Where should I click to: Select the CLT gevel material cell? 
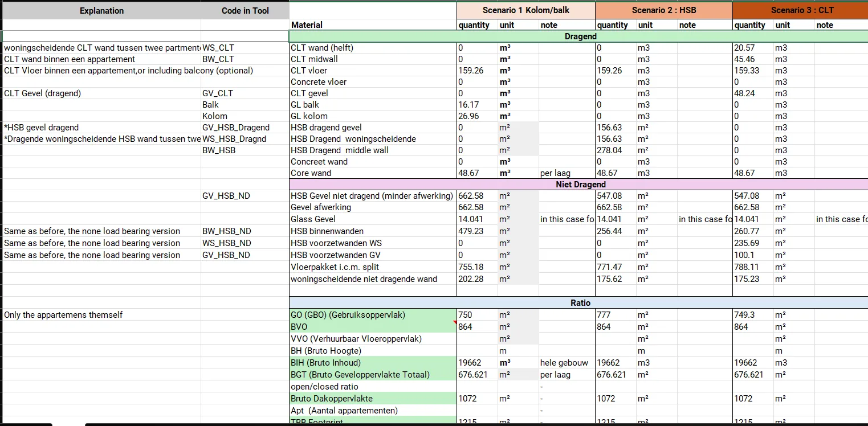click(373, 93)
